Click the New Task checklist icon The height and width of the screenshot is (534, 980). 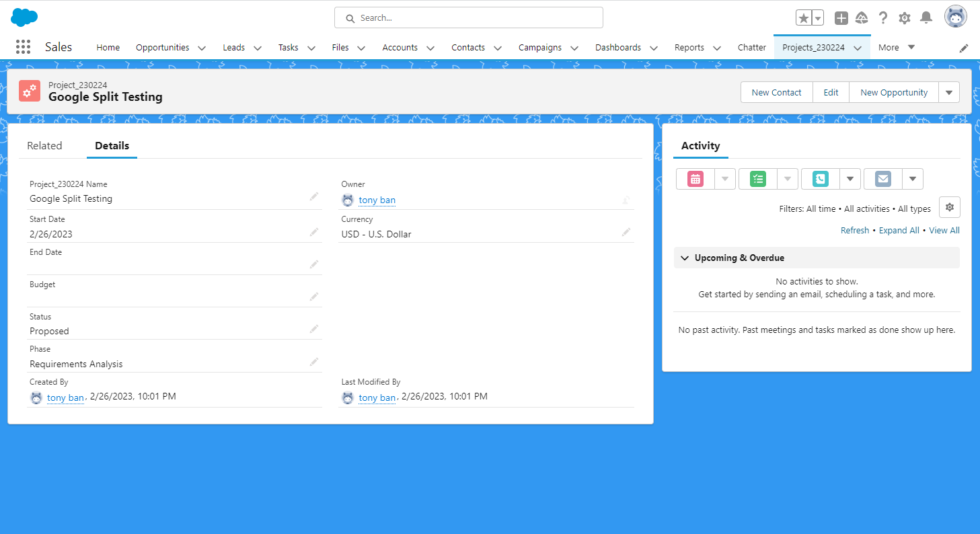(x=758, y=179)
